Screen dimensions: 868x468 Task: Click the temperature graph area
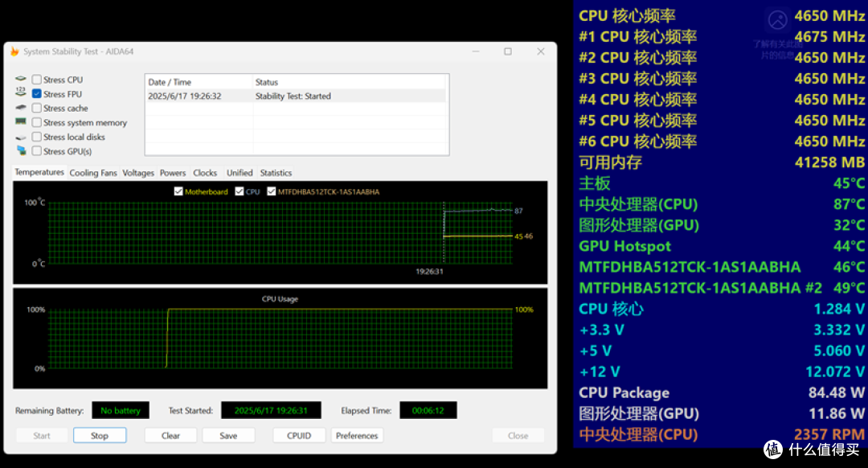pos(280,232)
